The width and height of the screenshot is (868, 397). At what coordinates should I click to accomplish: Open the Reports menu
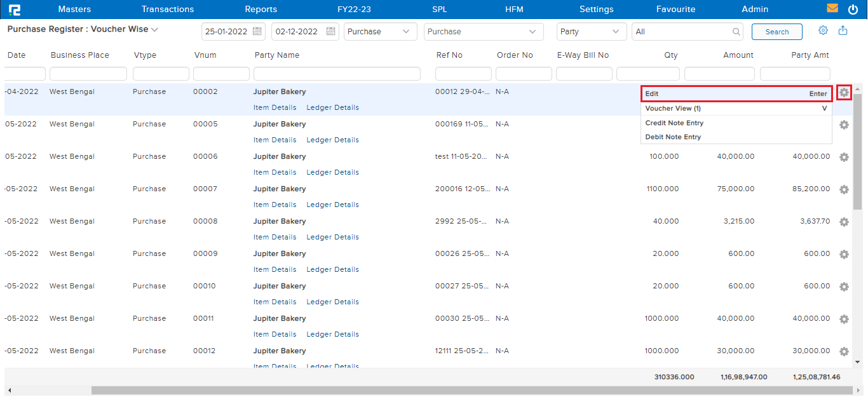[261, 10]
